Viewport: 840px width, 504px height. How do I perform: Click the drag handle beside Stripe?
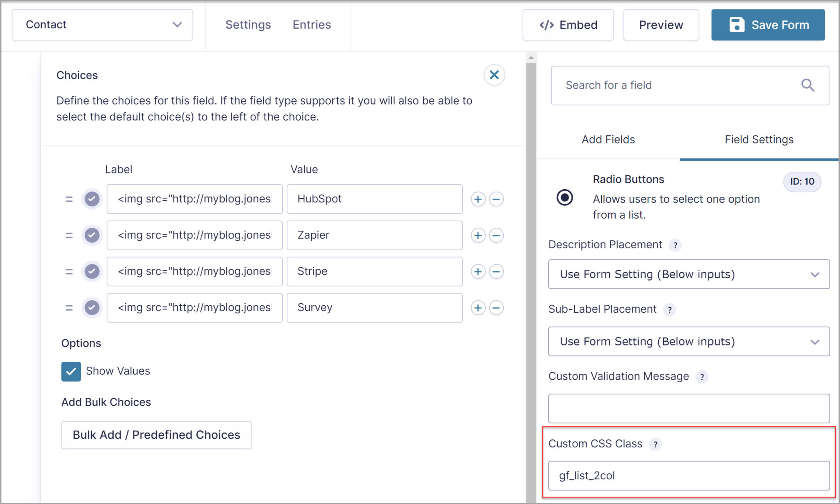[x=69, y=271]
